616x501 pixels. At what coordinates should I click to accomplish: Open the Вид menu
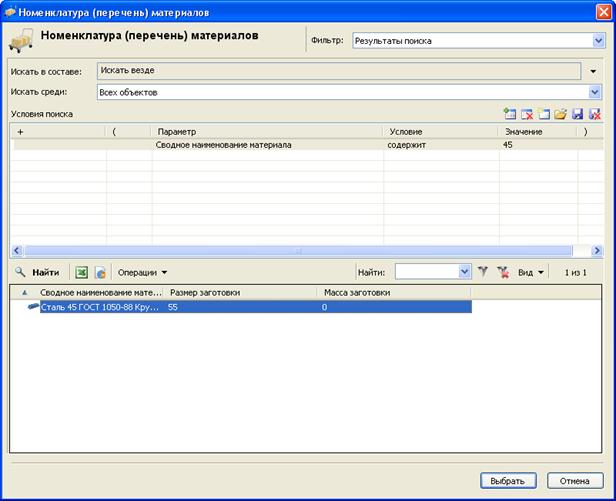click(x=531, y=271)
